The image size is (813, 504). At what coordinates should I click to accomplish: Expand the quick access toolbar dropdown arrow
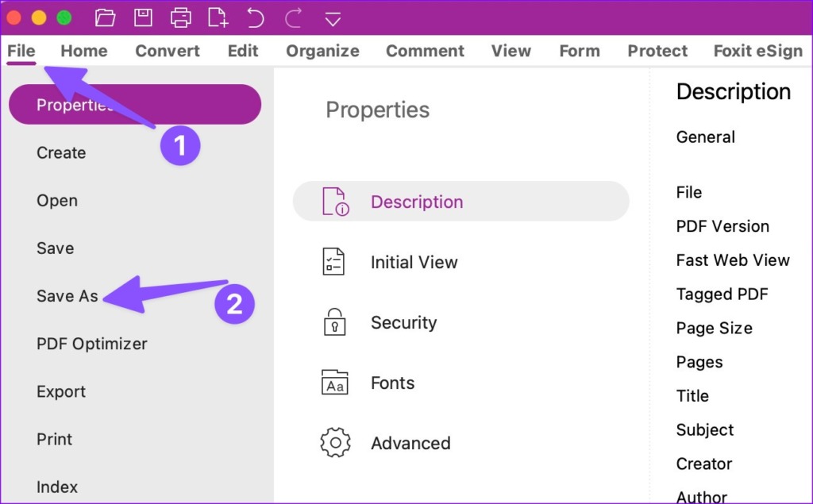(333, 18)
